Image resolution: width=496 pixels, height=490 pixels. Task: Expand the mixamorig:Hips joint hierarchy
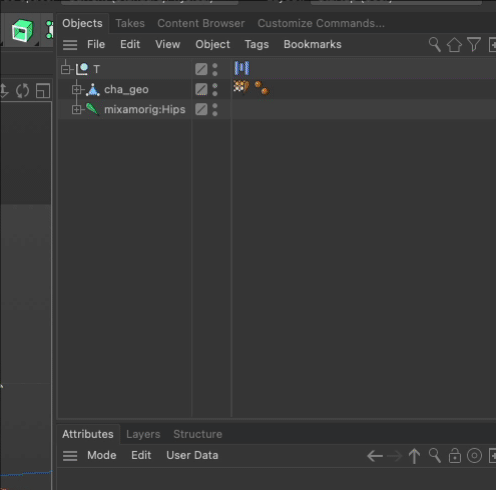pos(76,109)
